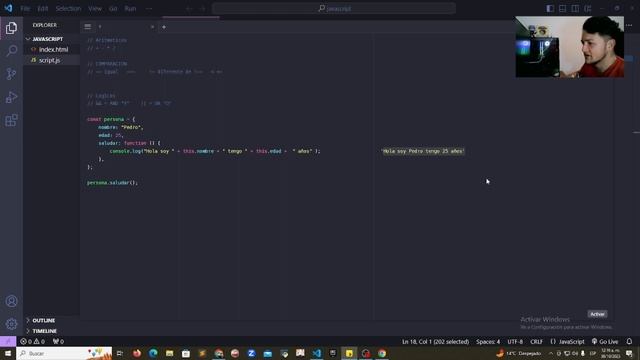The width and height of the screenshot is (640, 360).
Task: Open the Extensions view
Action: [x=11, y=120]
